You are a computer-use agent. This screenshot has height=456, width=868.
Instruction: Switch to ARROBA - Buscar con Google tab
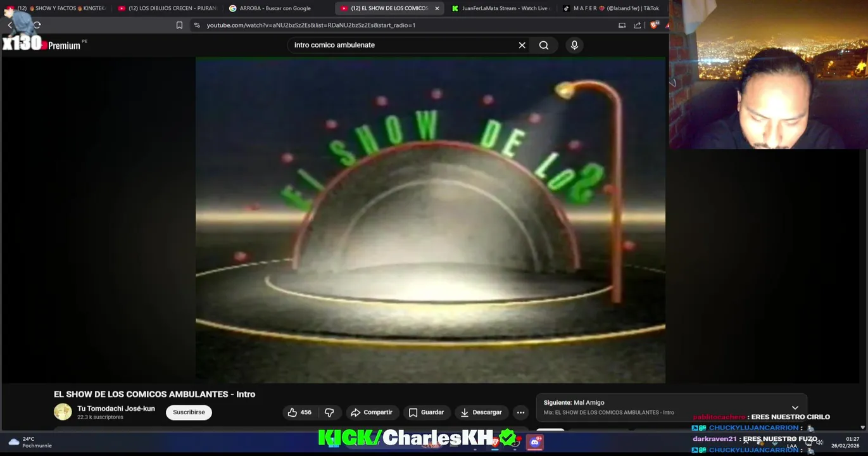[x=275, y=8]
